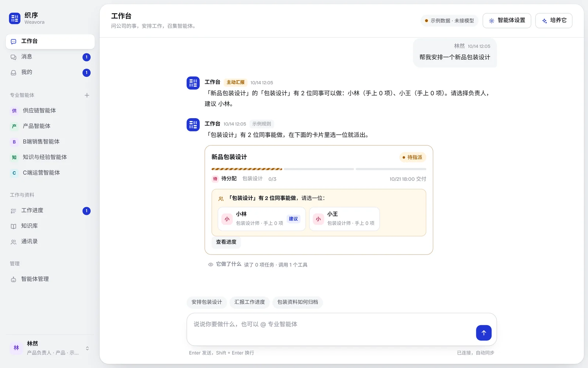Click the 建议 badge on 小林
Viewport: 588px width, 368px height.
click(293, 219)
